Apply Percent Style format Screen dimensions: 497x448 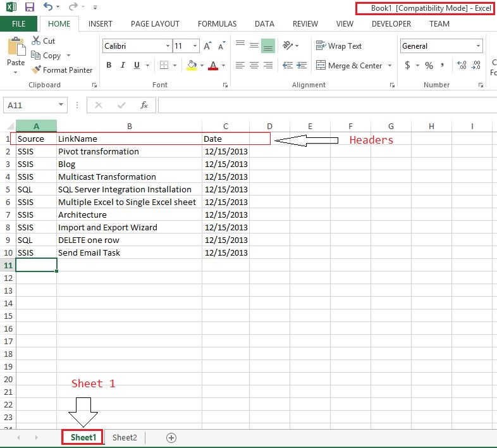[x=429, y=65]
